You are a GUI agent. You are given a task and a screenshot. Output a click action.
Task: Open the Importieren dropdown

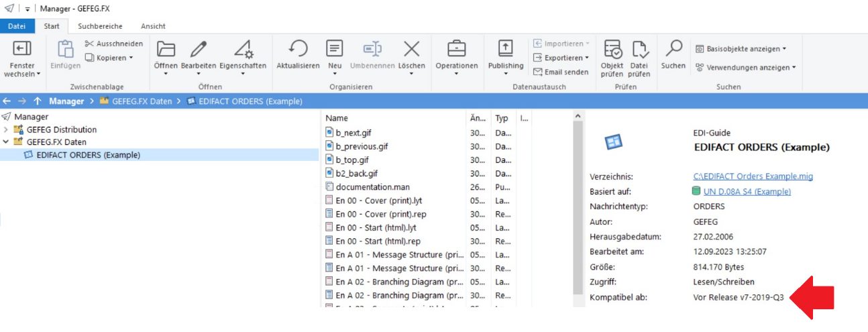click(x=562, y=44)
